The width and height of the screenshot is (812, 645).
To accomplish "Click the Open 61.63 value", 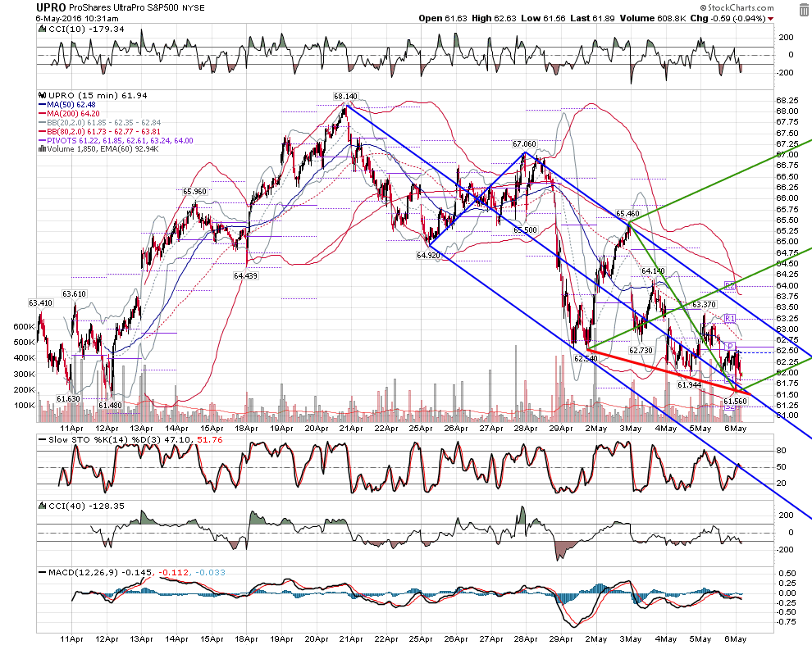I will 442,18.
